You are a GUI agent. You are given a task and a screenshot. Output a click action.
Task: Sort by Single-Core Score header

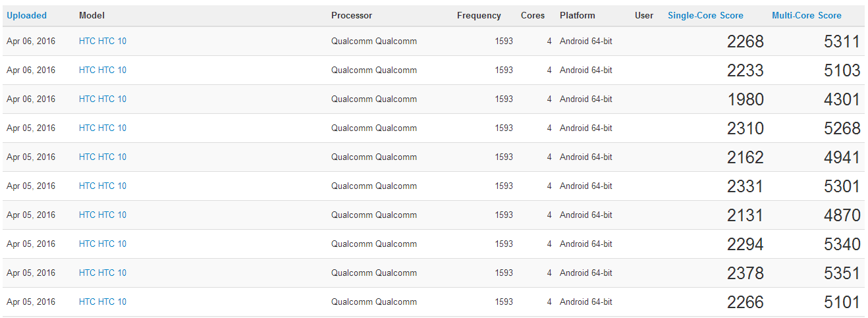(x=705, y=15)
